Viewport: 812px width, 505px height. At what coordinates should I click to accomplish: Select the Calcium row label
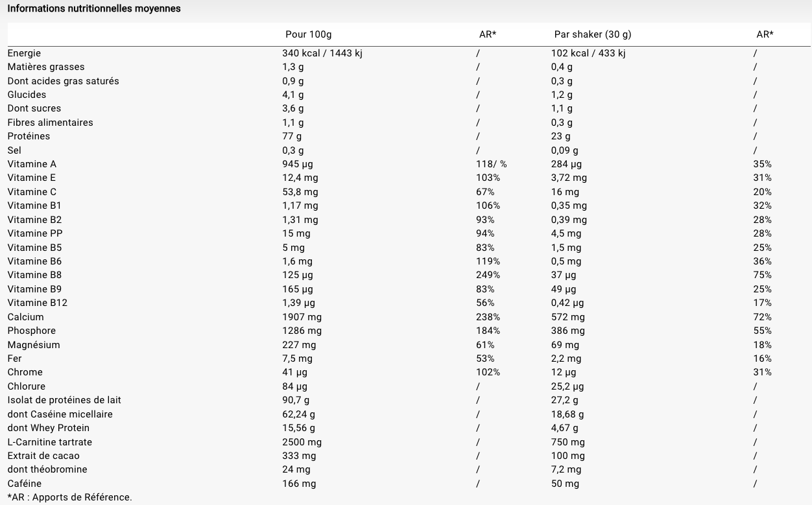26,317
